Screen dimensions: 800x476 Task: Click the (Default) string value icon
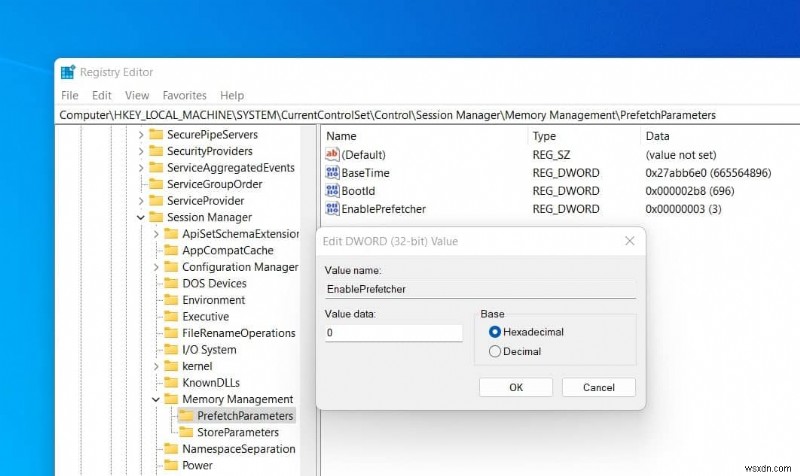pyautogui.click(x=332, y=154)
